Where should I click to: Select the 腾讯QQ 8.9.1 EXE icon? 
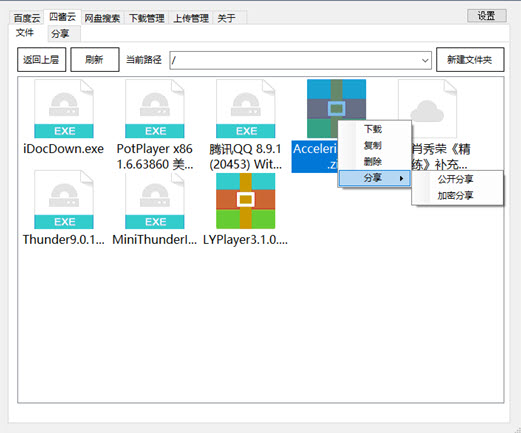pos(246,109)
